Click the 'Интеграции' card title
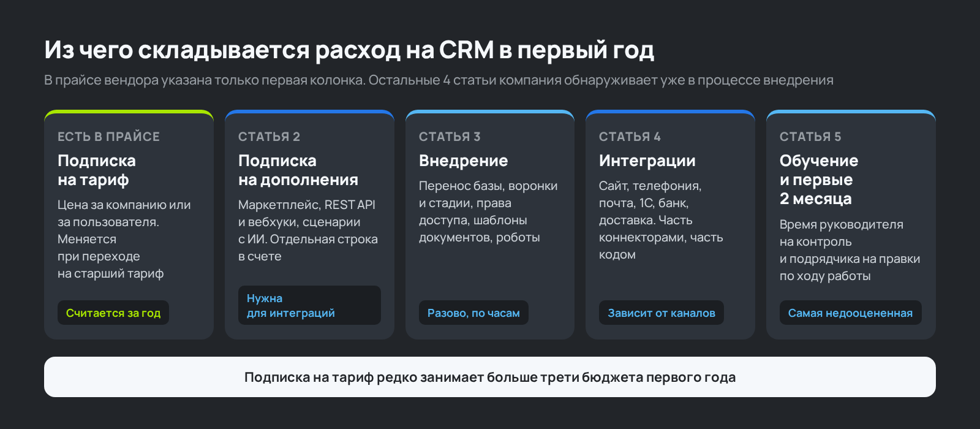Viewport: 980px width, 429px height. (x=647, y=161)
